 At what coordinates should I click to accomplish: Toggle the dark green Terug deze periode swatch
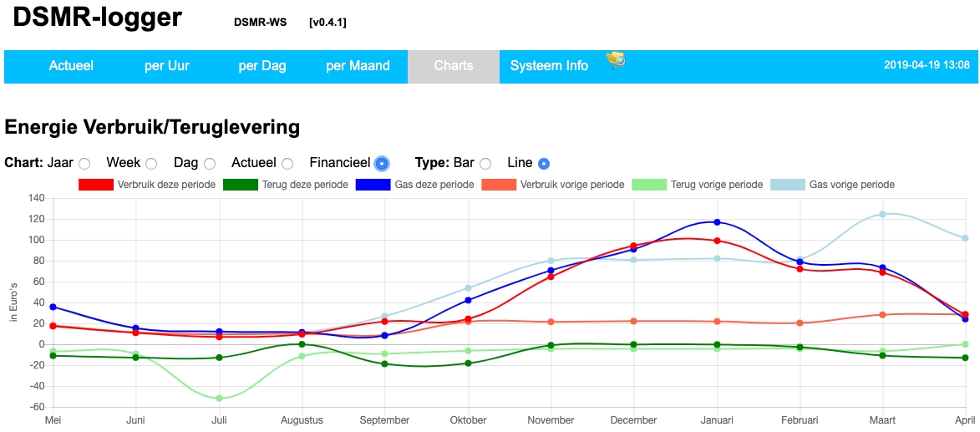[x=241, y=185]
